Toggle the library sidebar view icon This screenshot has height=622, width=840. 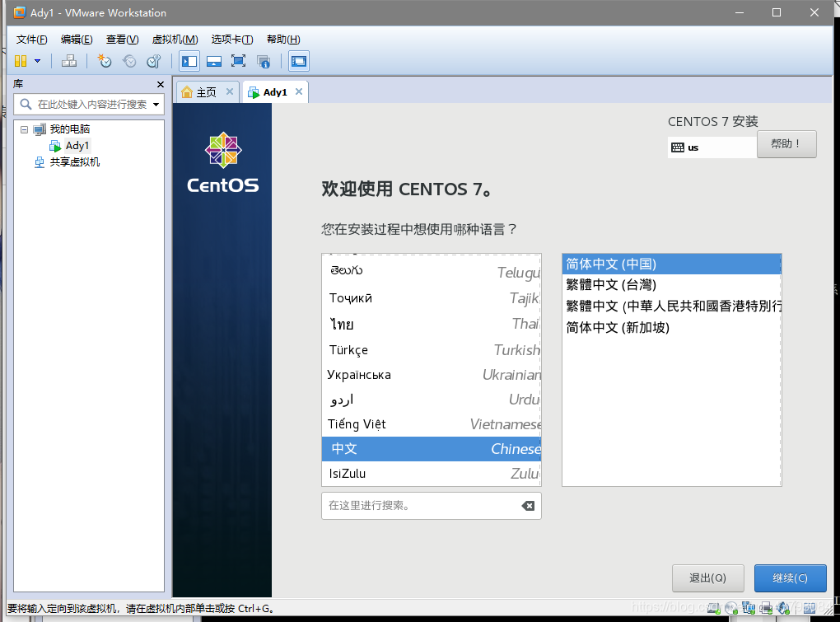189,61
